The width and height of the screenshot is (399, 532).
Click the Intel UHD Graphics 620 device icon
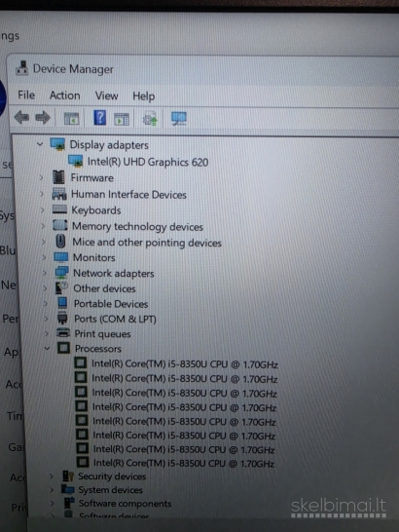tap(75, 161)
